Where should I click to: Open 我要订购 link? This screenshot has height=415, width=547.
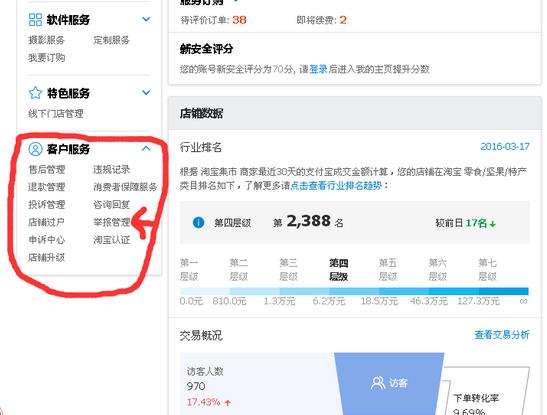(x=46, y=58)
